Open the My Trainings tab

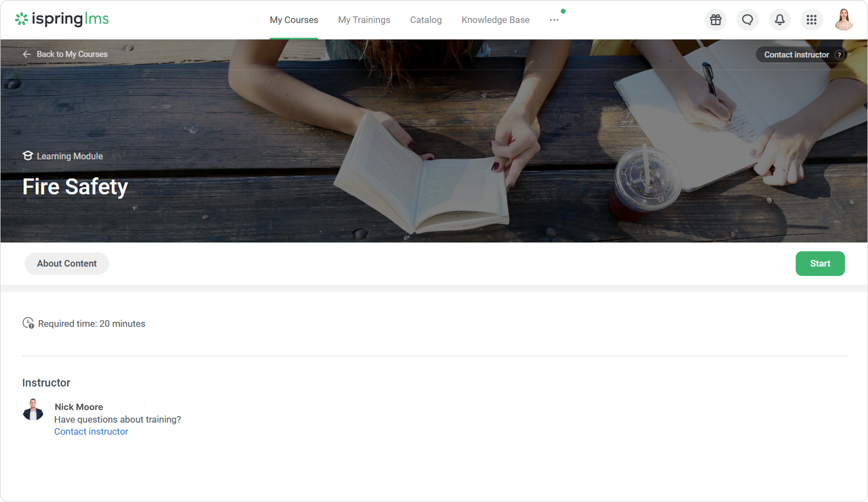pos(364,20)
